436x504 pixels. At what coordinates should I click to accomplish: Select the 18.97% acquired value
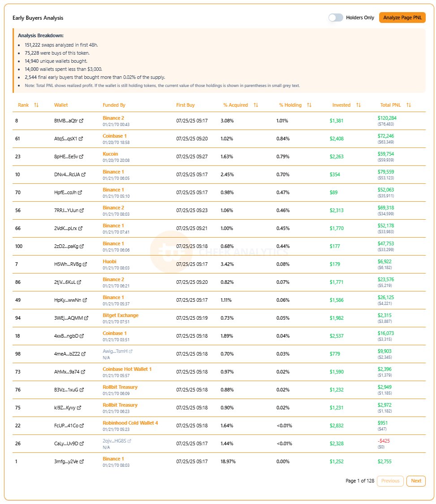(228, 461)
